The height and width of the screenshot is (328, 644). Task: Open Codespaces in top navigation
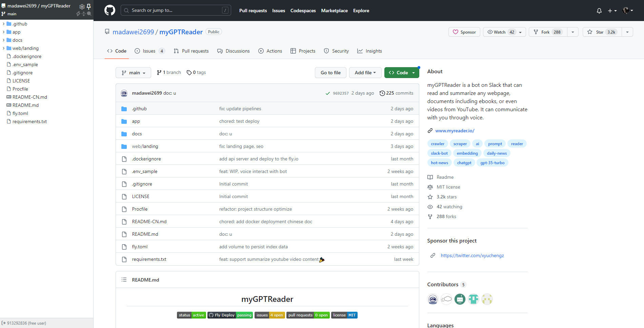point(303,11)
